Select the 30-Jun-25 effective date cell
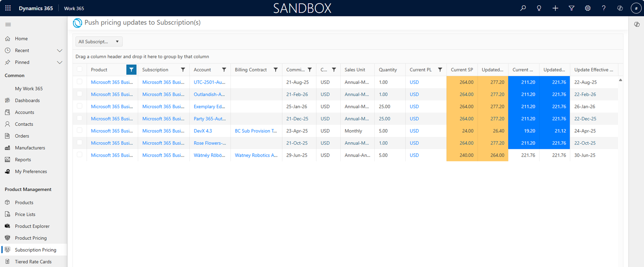Screen dimensions: 644x267 pyautogui.click(x=594, y=155)
